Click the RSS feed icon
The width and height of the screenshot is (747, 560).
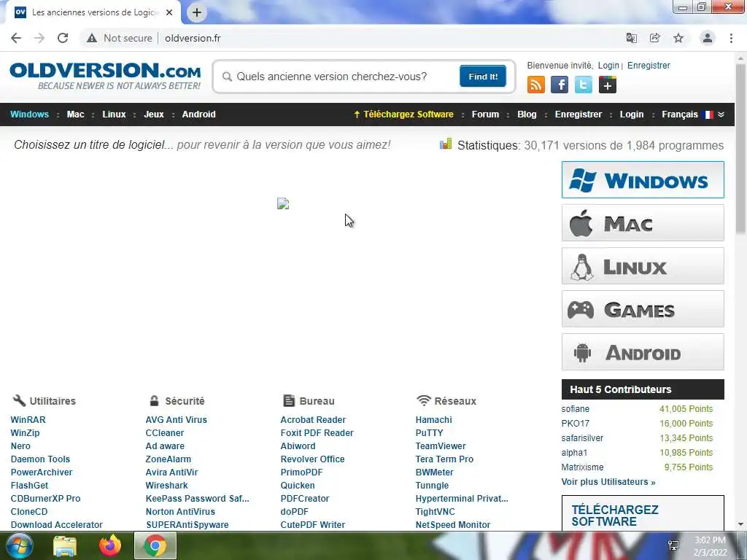tap(536, 85)
